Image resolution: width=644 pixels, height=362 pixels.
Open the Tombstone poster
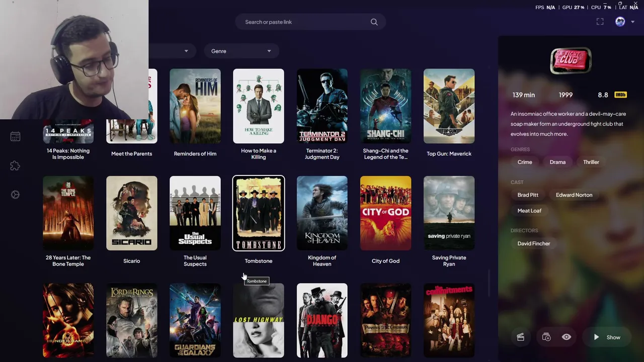pos(259,213)
